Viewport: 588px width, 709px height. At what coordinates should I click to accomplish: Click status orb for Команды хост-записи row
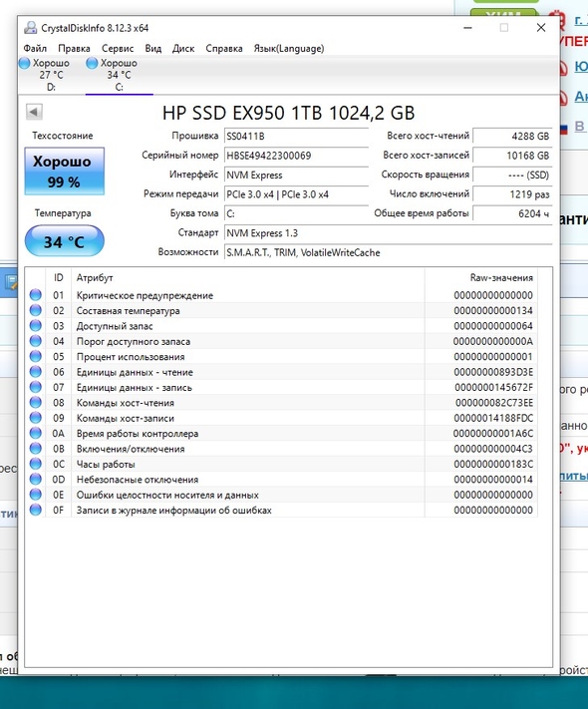point(35,418)
